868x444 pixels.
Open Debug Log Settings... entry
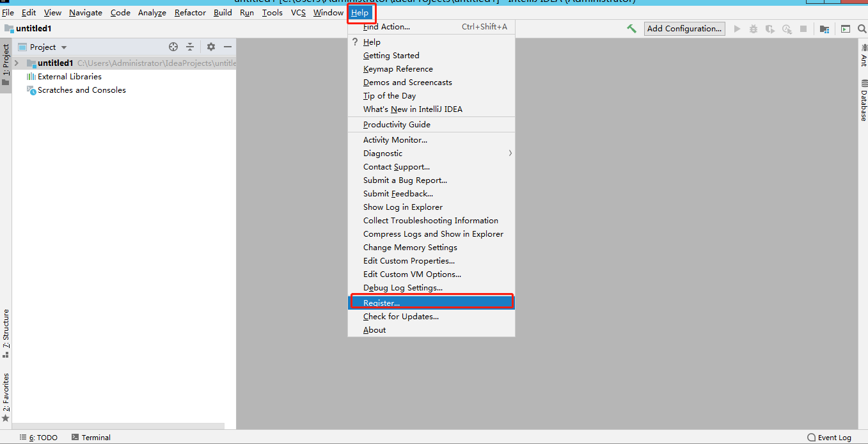(431, 288)
